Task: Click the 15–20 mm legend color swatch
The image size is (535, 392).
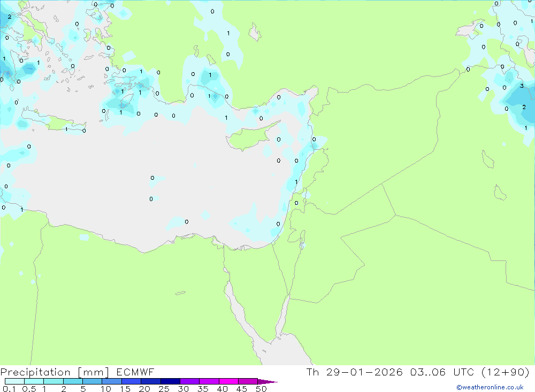Action: pyautogui.click(x=132, y=381)
